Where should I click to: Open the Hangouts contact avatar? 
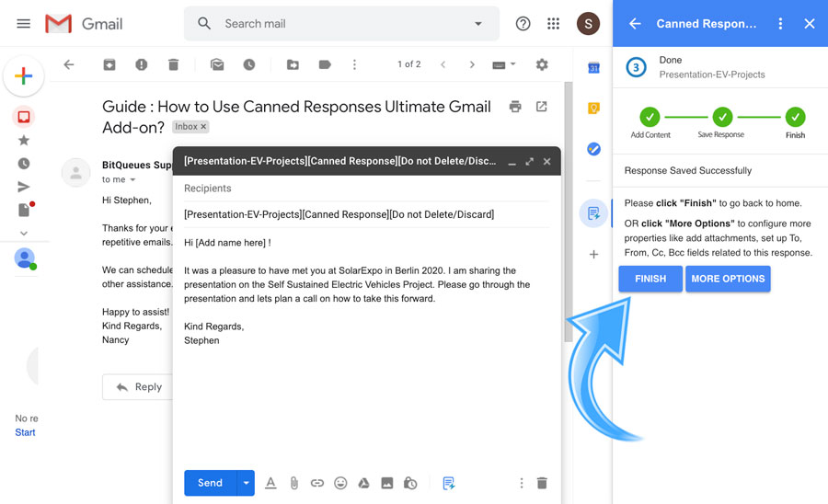click(24, 258)
